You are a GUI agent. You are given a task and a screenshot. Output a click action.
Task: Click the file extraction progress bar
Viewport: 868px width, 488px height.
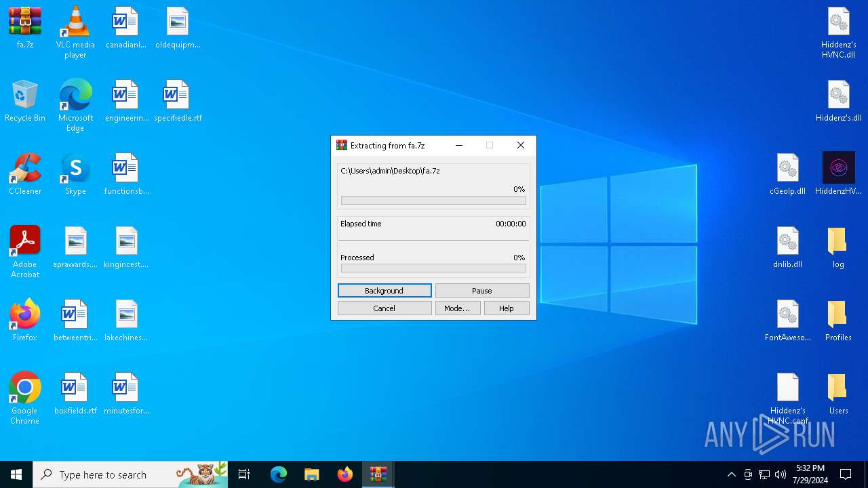pos(433,201)
